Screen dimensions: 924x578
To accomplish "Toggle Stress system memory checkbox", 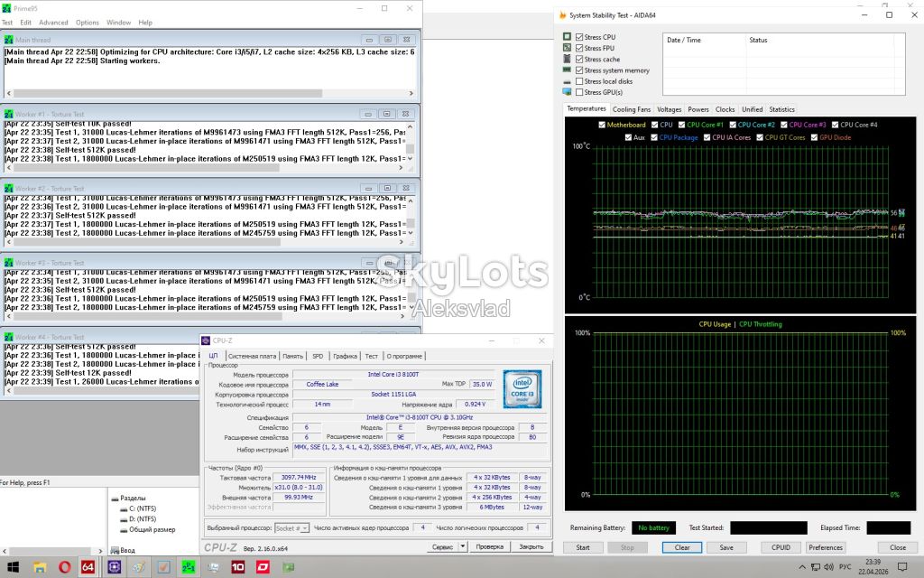I will click(579, 70).
